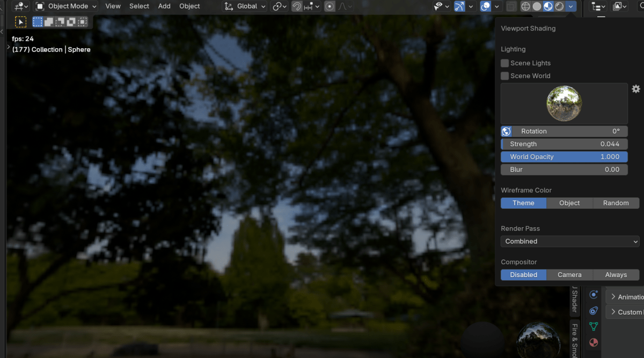Toggle X-ray display button
Viewport: 644px width, 358px height.
[x=511, y=6]
